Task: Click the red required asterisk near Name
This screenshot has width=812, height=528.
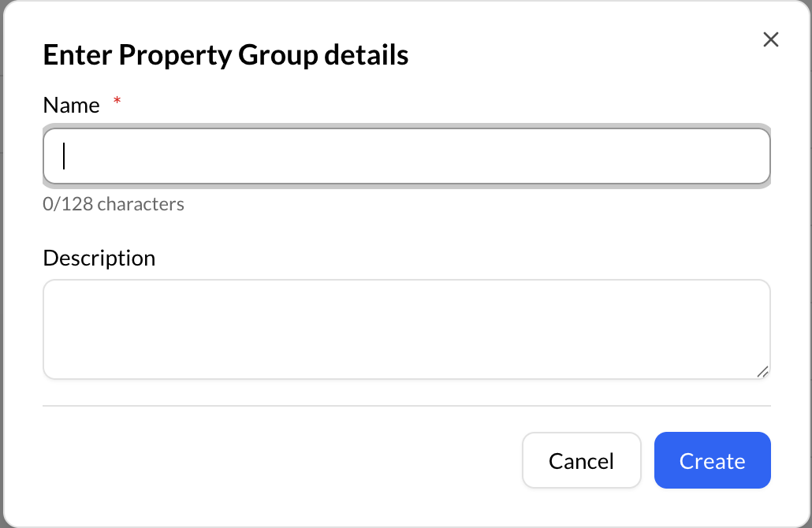Action: point(116,101)
